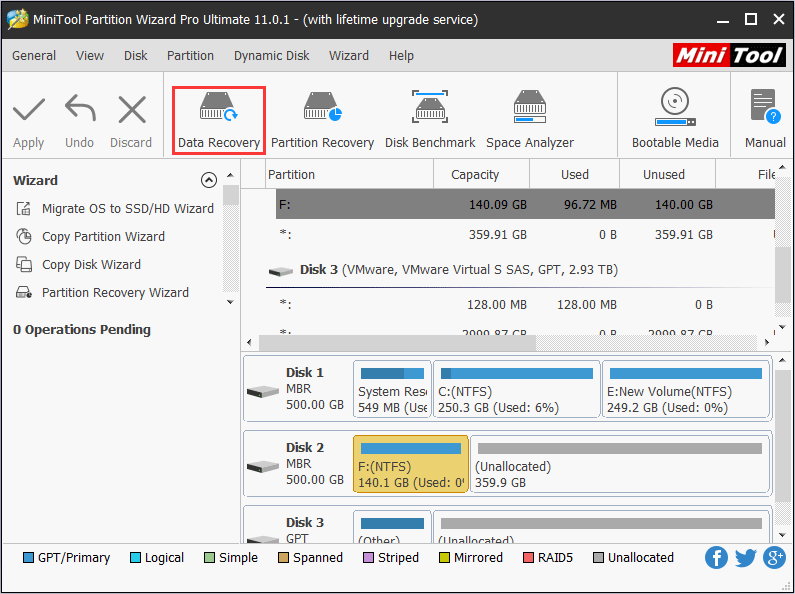
Task: Select the Disk 3 (Other) partition block
Action: pos(392,526)
